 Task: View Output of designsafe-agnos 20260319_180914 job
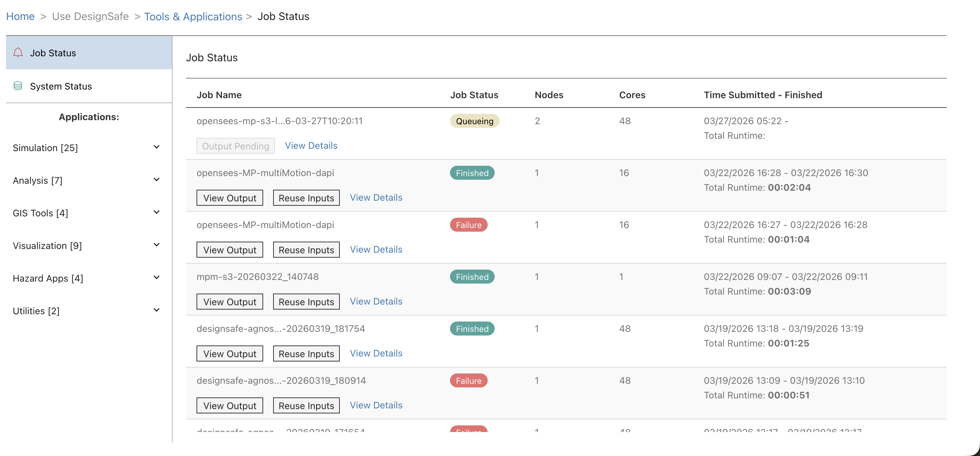pos(230,406)
